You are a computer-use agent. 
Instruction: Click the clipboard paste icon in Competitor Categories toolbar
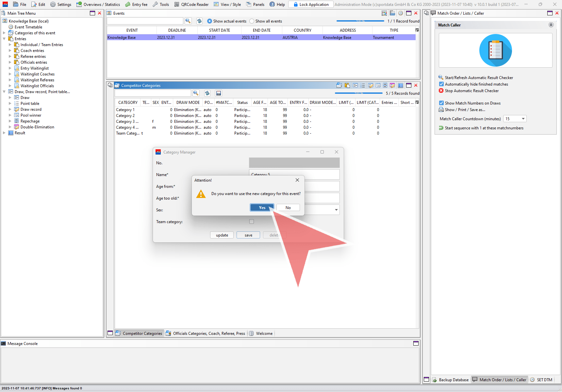(347, 85)
